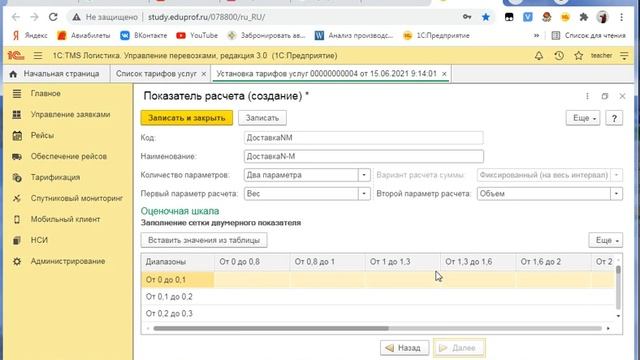This screenshot has height=360, width=640.
Task: Click the Записать и закрыть button
Action: click(x=187, y=118)
